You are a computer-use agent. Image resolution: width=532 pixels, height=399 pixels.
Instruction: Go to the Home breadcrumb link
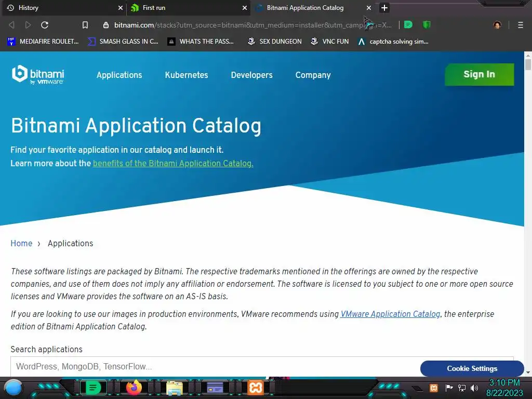[x=21, y=243]
